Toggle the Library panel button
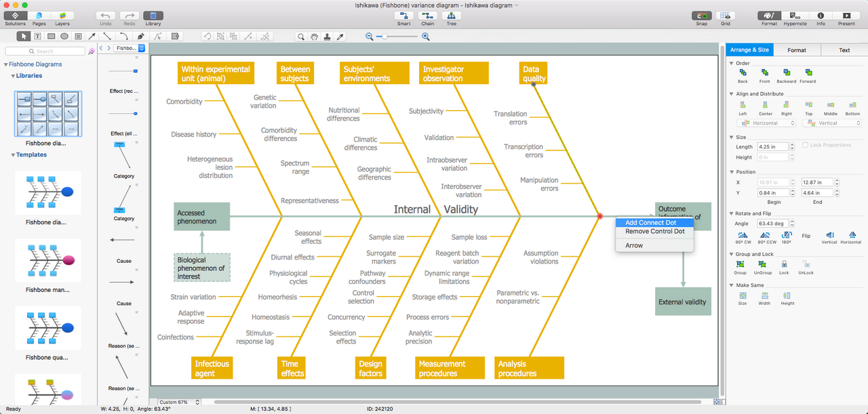868x414 pixels. (x=153, y=16)
